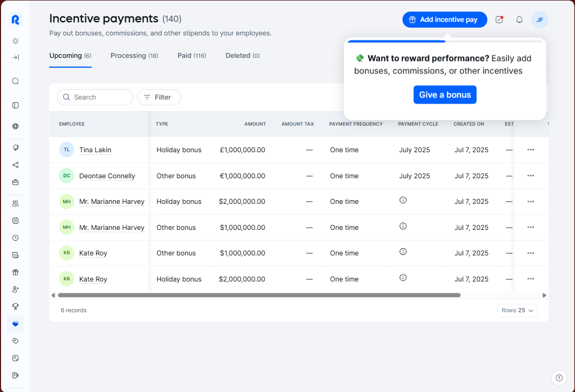Click the Give a bonus button
The width and height of the screenshot is (575, 392).
pos(445,95)
